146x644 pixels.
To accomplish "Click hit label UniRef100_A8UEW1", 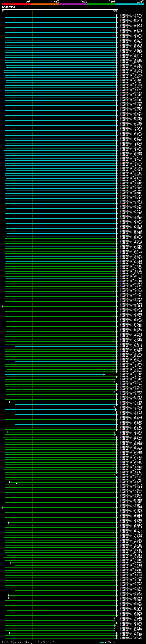I will coord(131,233).
